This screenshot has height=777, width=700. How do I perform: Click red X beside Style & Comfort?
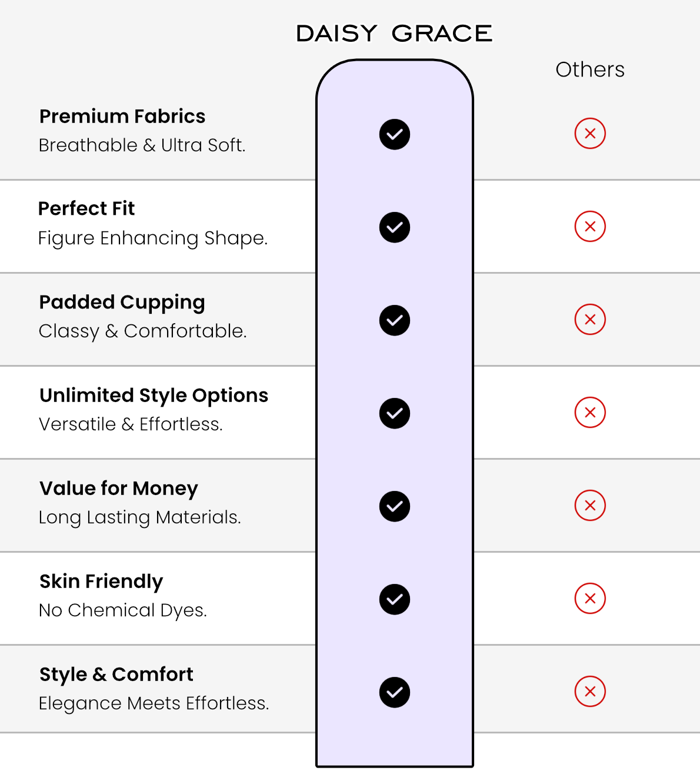coord(590,691)
